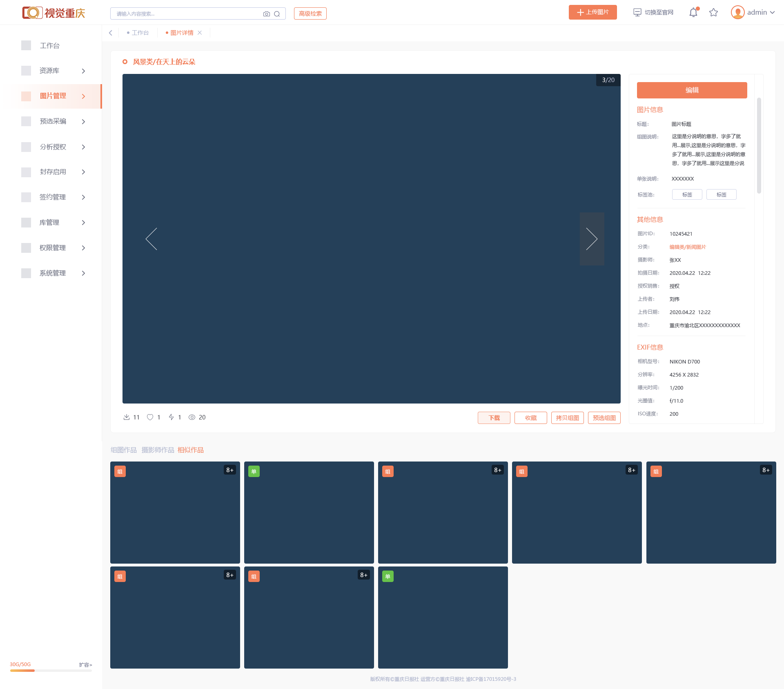Click the 系统管理 sidebar icon
Viewport: 784px width, 689px height.
[x=26, y=273]
